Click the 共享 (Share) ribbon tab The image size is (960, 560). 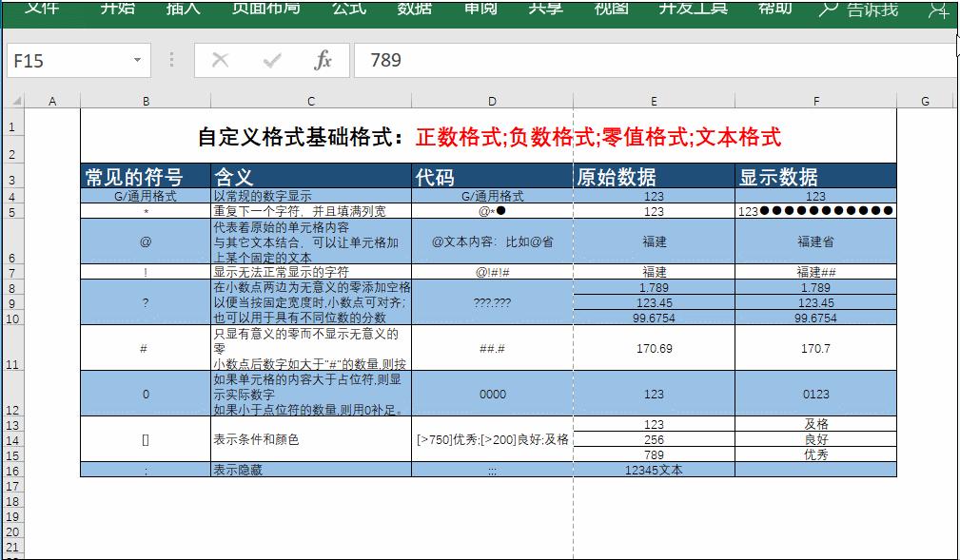point(546,10)
